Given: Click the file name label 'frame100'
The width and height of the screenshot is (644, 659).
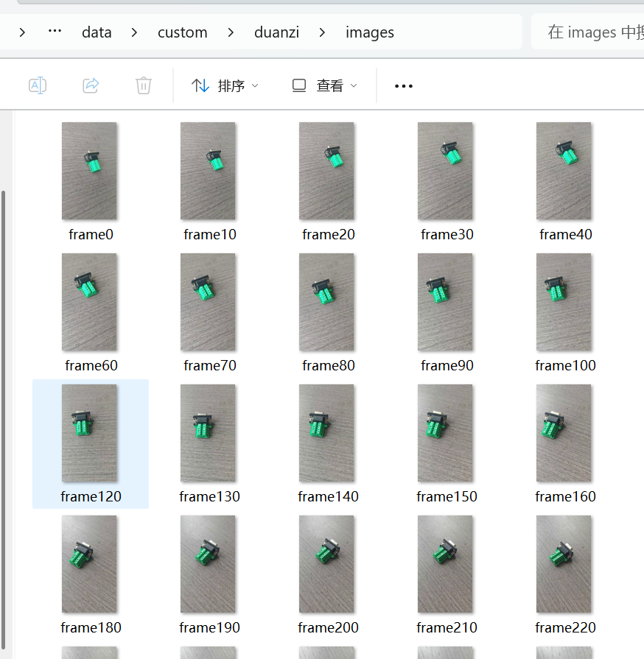Looking at the screenshot, I should [x=565, y=366].
